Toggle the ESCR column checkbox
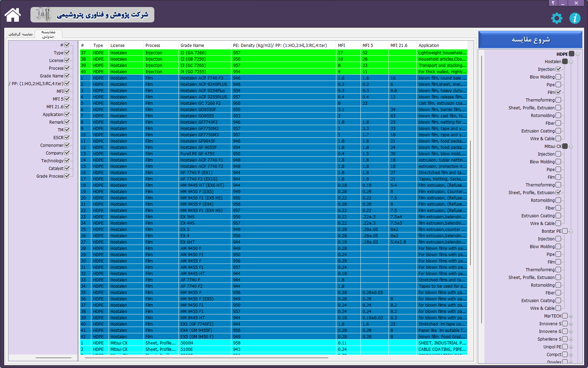The width and height of the screenshot is (588, 368). (x=67, y=137)
